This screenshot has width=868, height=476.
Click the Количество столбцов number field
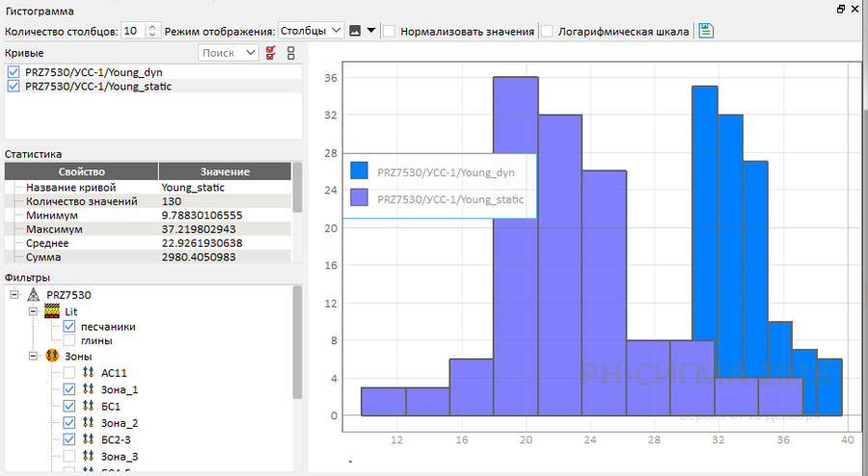133,31
